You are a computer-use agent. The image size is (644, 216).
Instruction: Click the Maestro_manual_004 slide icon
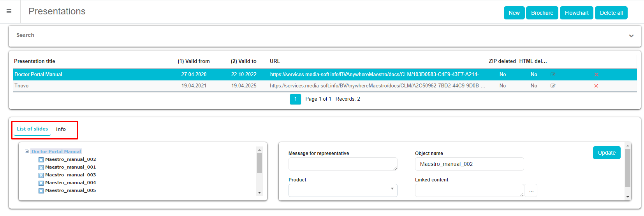point(41,183)
